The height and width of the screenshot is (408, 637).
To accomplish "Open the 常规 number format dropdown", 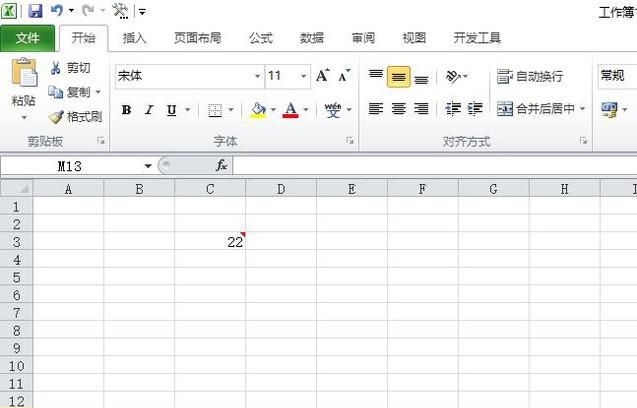I will pos(618,76).
